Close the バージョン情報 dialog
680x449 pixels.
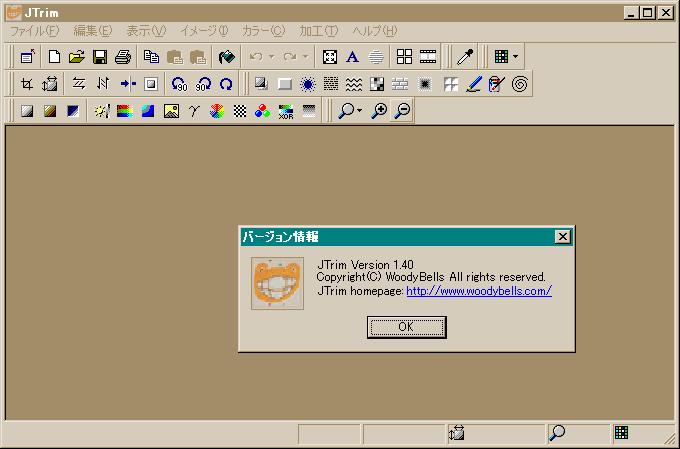[x=562, y=237]
